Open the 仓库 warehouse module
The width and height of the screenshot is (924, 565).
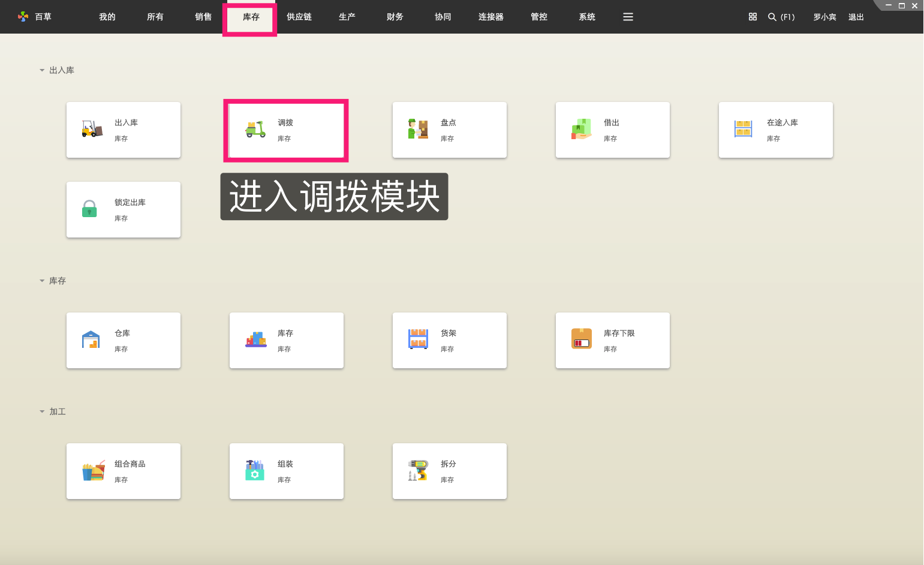[x=123, y=340]
